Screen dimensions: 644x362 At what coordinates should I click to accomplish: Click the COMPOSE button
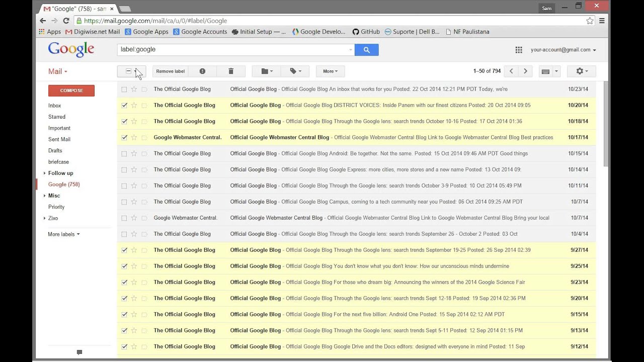pos(71,90)
